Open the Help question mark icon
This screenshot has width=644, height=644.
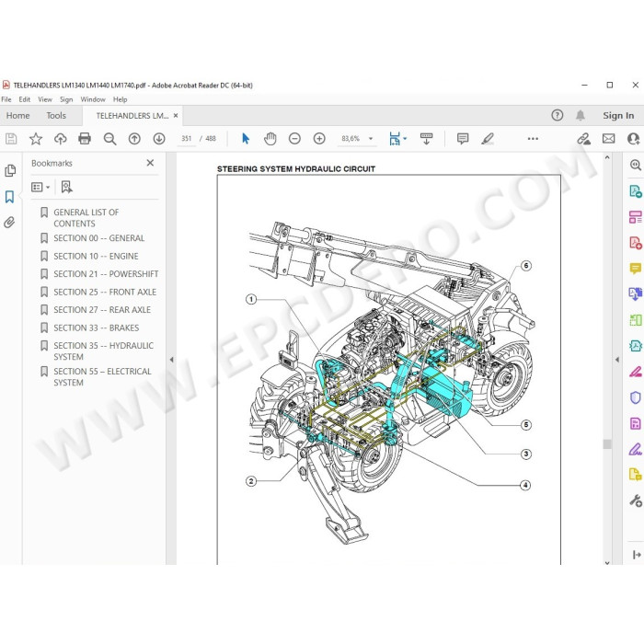557,115
